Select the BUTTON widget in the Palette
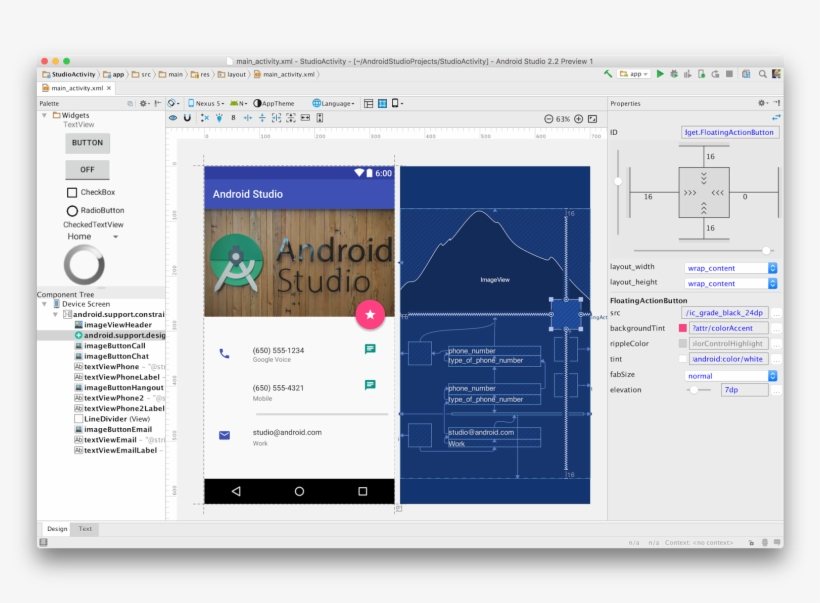Viewport: 820px width, 603px height. [87, 143]
